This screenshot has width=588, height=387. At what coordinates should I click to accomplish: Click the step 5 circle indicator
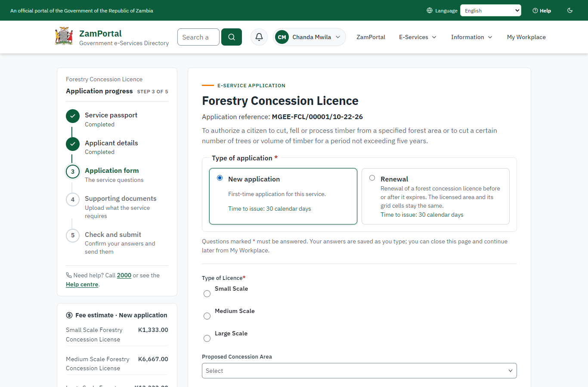[x=73, y=236]
